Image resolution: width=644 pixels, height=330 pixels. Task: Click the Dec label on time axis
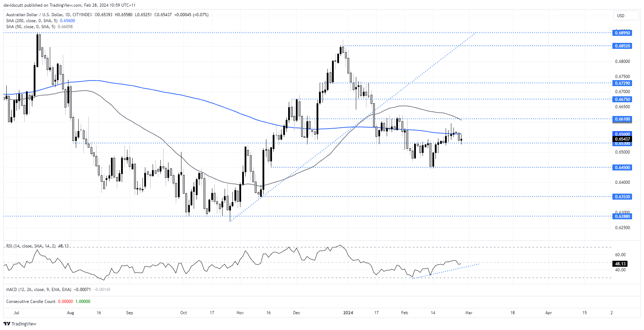(297, 313)
